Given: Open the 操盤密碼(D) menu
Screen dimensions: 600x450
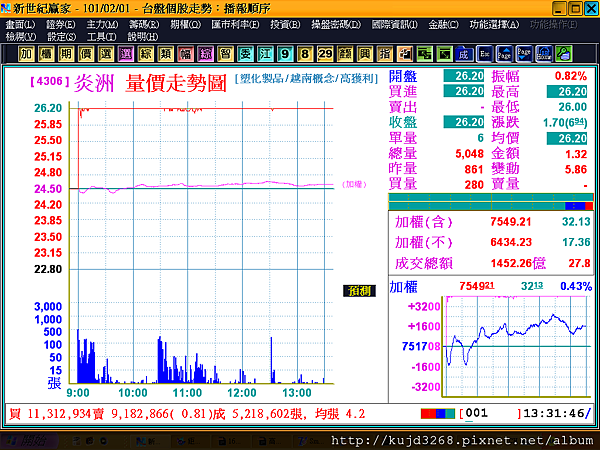Looking at the screenshot, I should (x=336, y=25).
